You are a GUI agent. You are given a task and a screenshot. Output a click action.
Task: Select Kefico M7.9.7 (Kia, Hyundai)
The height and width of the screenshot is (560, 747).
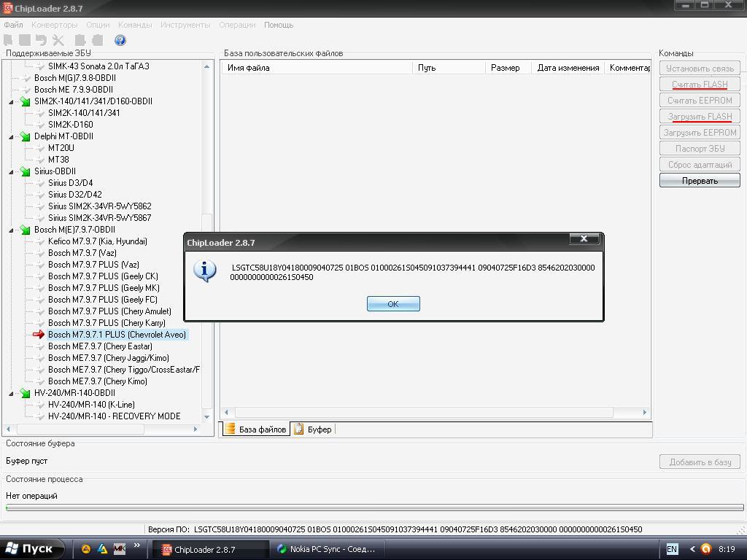tap(98, 241)
